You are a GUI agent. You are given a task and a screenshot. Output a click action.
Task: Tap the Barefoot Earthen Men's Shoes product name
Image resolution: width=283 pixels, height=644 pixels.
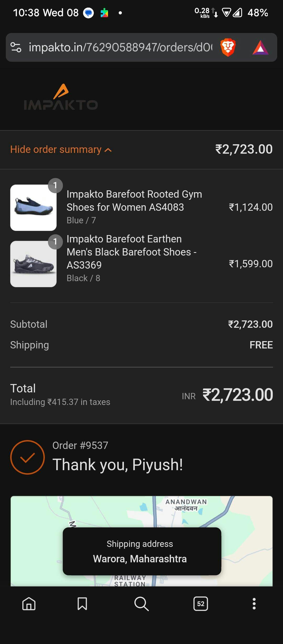click(x=132, y=252)
